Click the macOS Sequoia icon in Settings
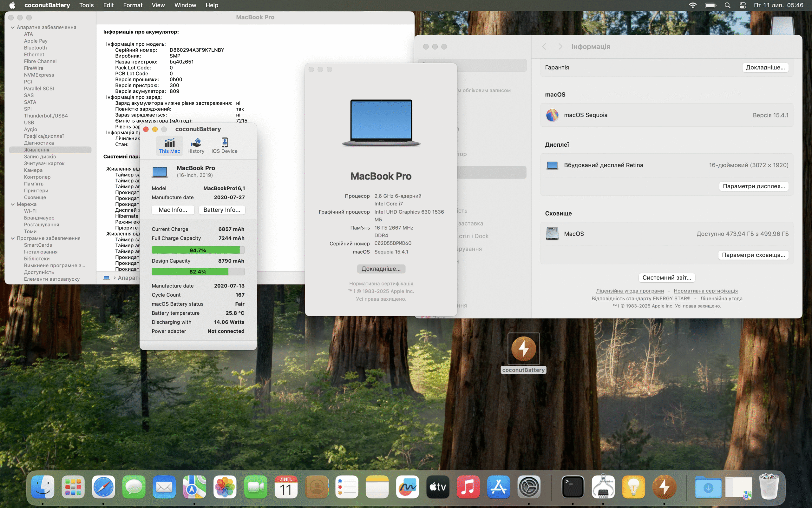Screen dimensions: 812x508 coord(552,115)
